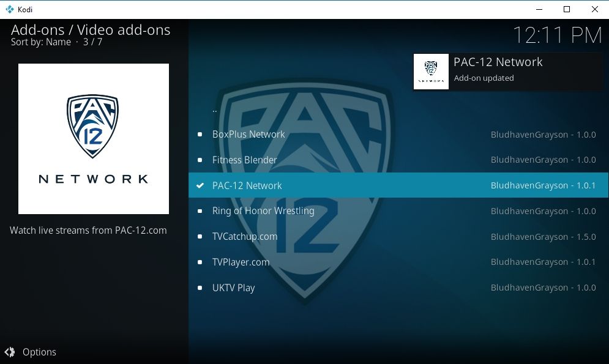The height and width of the screenshot is (364, 609).
Task: Go up via the parent folder '..' entry
Action: click(398, 110)
